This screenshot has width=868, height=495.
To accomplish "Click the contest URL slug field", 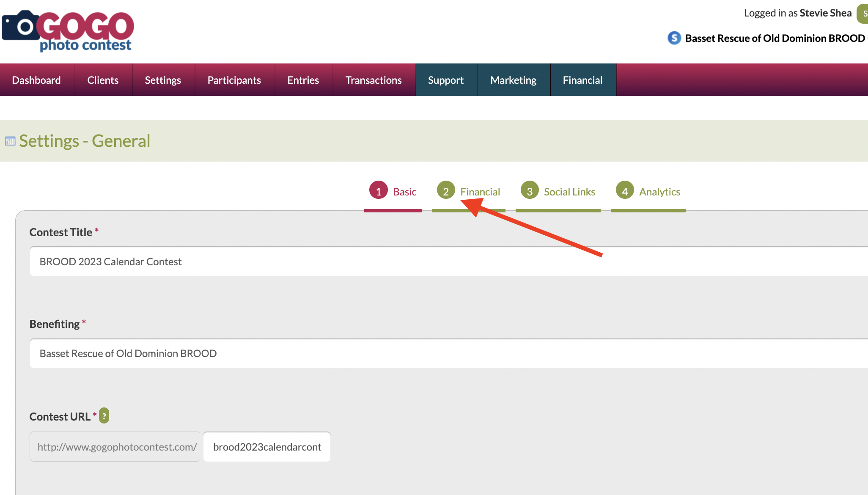I will tap(267, 447).
